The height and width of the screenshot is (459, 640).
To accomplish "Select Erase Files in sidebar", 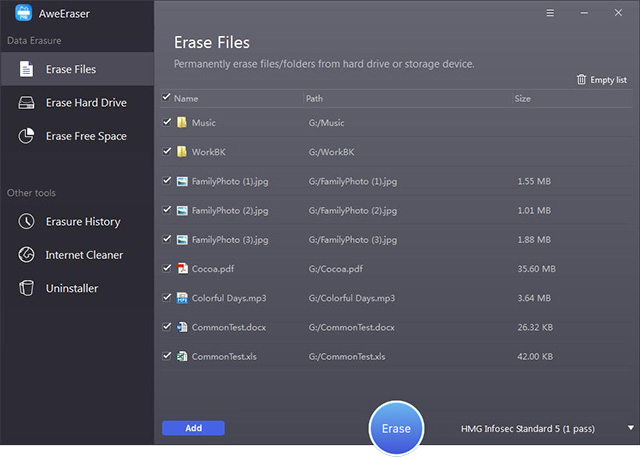I will tap(78, 69).
